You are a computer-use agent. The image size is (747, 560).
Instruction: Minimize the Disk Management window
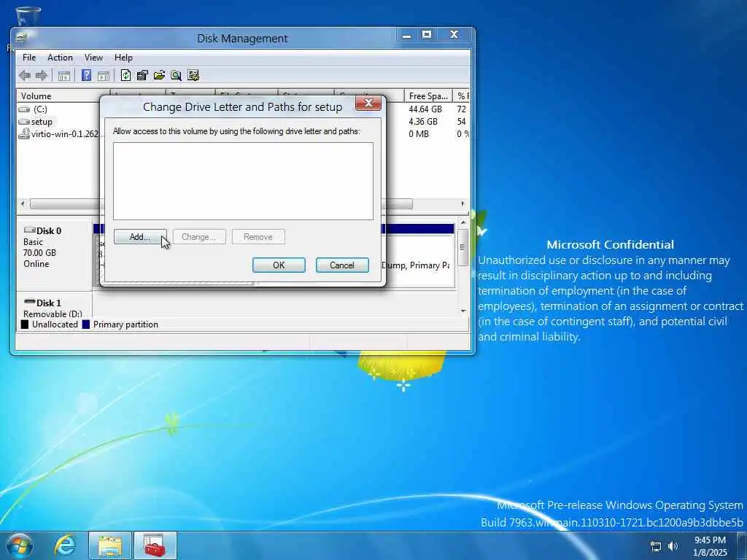pyautogui.click(x=407, y=35)
